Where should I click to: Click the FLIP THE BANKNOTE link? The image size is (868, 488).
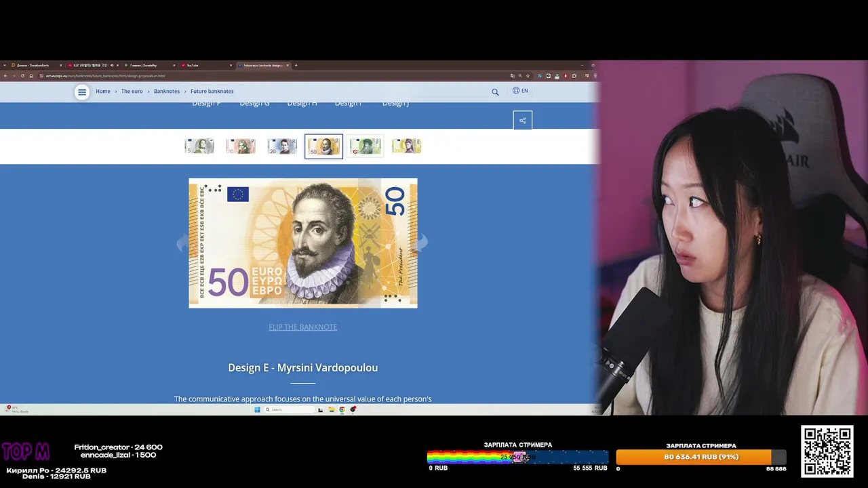click(x=302, y=327)
